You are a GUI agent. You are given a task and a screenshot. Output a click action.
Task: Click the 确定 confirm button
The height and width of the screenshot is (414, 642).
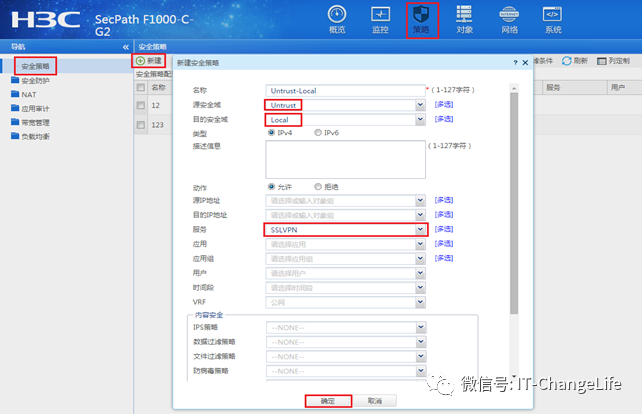328,401
